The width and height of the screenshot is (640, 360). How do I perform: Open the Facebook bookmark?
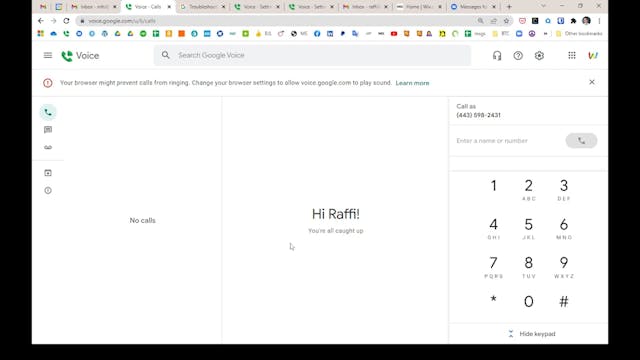[317, 34]
